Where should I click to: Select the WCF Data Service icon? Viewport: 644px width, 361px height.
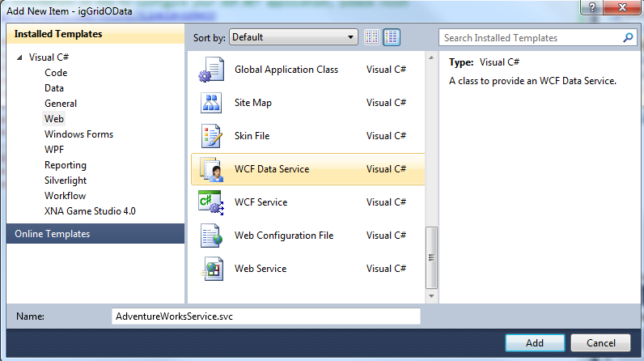click(x=210, y=169)
